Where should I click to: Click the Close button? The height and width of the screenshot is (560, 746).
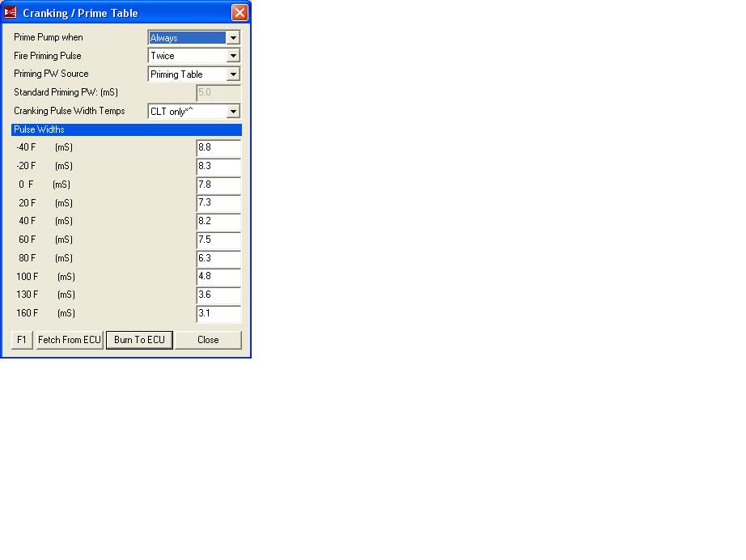pos(208,340)
